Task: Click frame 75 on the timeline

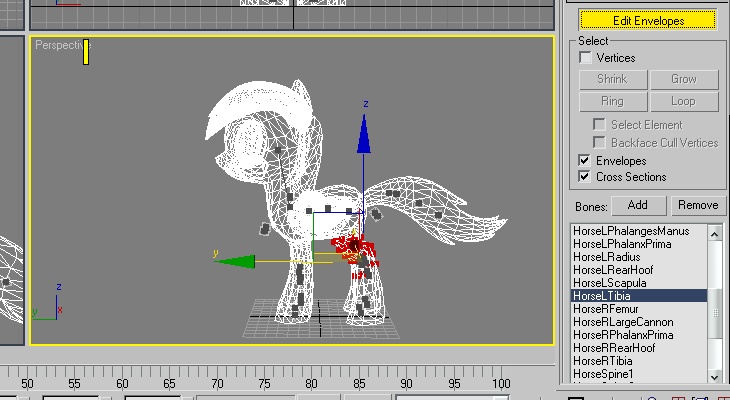Action: click(264, 384)
